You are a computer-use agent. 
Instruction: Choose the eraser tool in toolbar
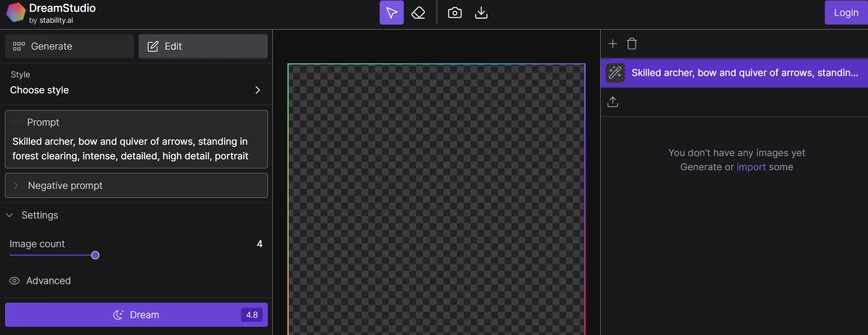(x=418, y=13)
